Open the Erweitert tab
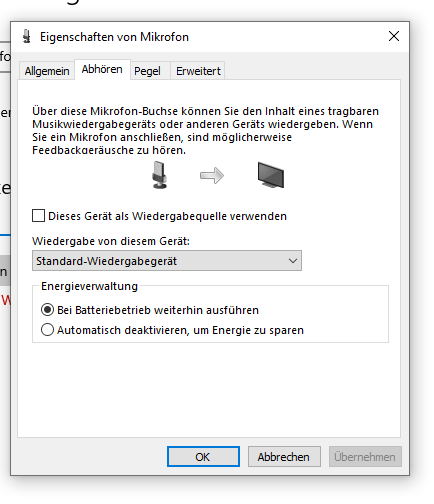The image size is (434, 504). point(198,71)
